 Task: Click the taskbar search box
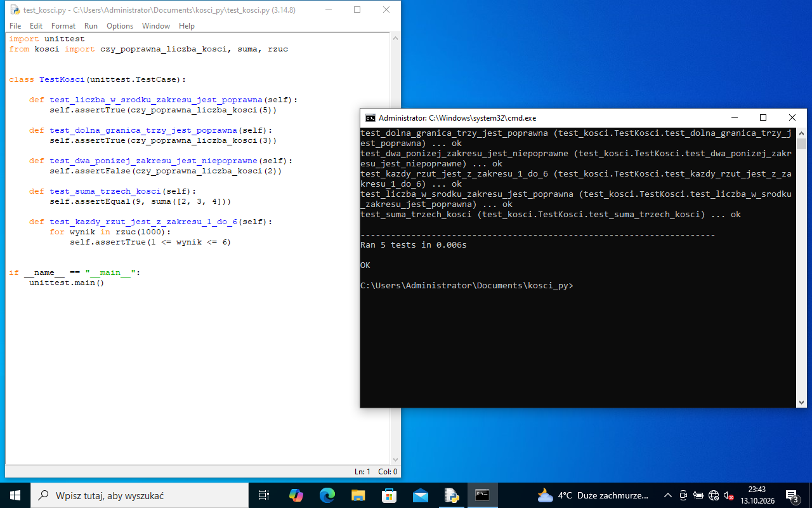[140, 495]
